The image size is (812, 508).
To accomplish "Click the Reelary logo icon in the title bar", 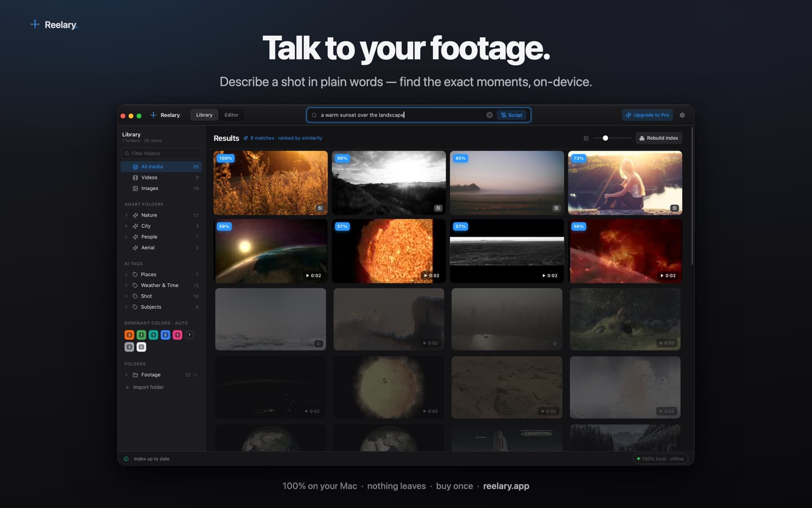I will pyautogui.click(x=154, y=115).
